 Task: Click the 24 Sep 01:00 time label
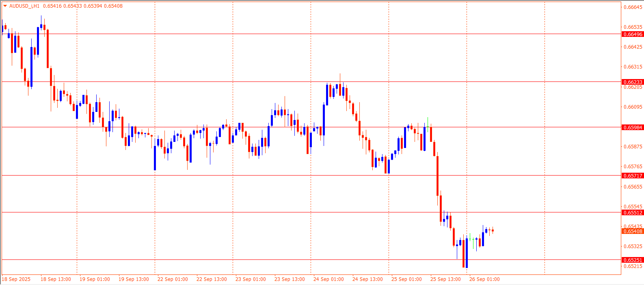tap(328, 279)
